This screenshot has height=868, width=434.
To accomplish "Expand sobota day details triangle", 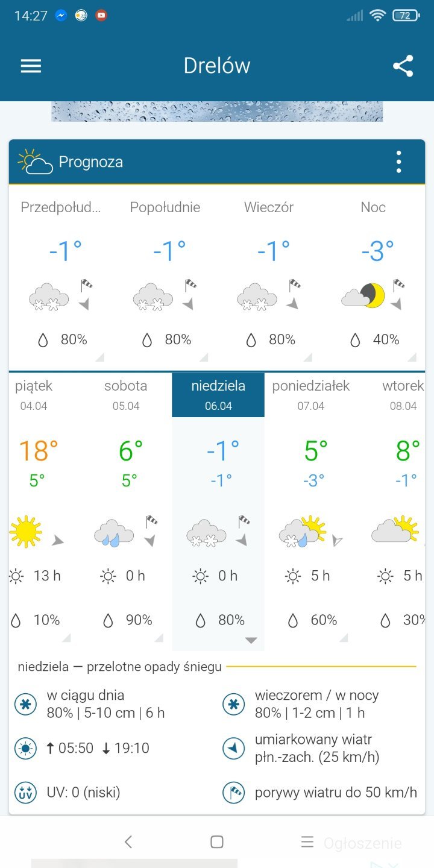I will 159,637.
